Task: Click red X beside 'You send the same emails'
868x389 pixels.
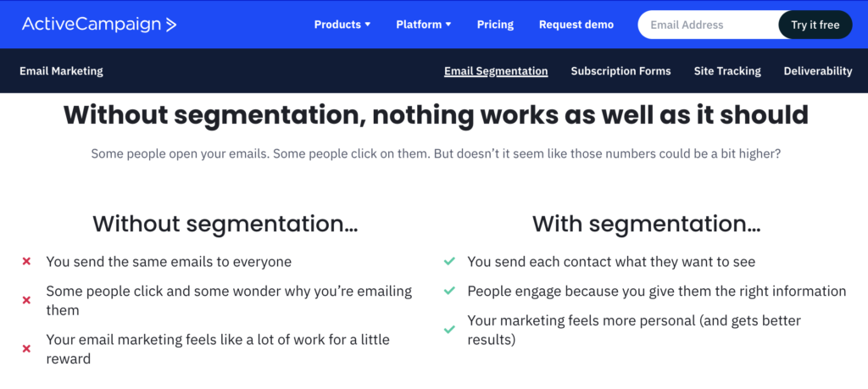Action: coord(26,262)
